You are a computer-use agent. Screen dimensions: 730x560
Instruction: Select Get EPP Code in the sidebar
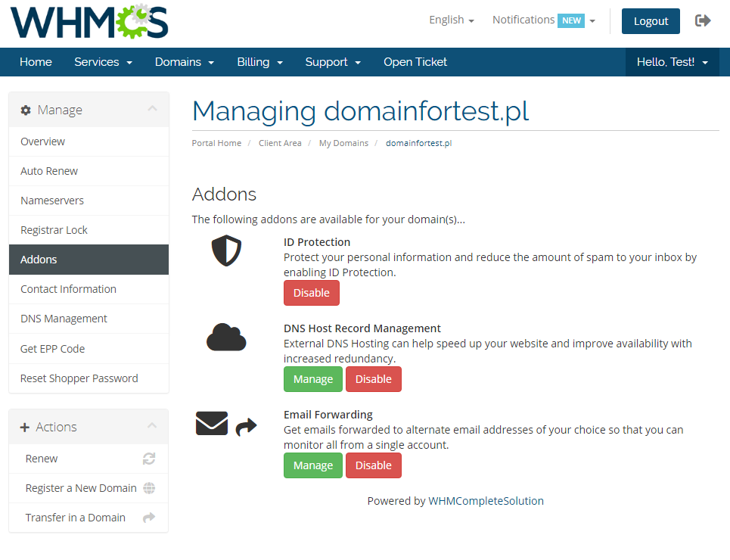[89, 348]
